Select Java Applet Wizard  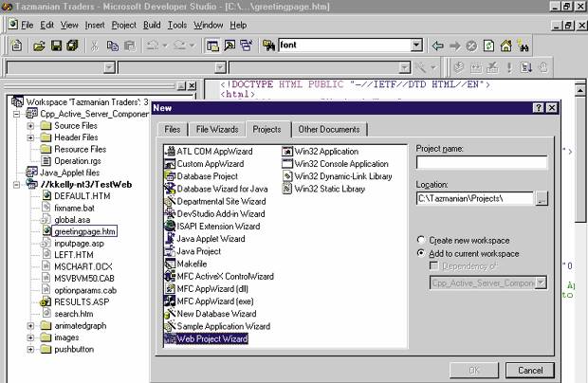pos(205,239)
